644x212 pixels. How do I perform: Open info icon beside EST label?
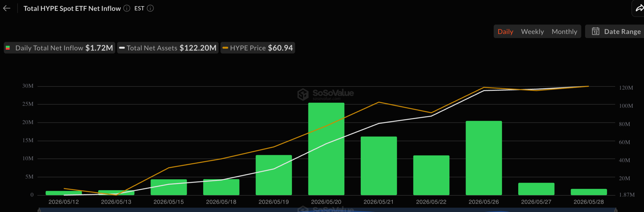coord(150,8)
